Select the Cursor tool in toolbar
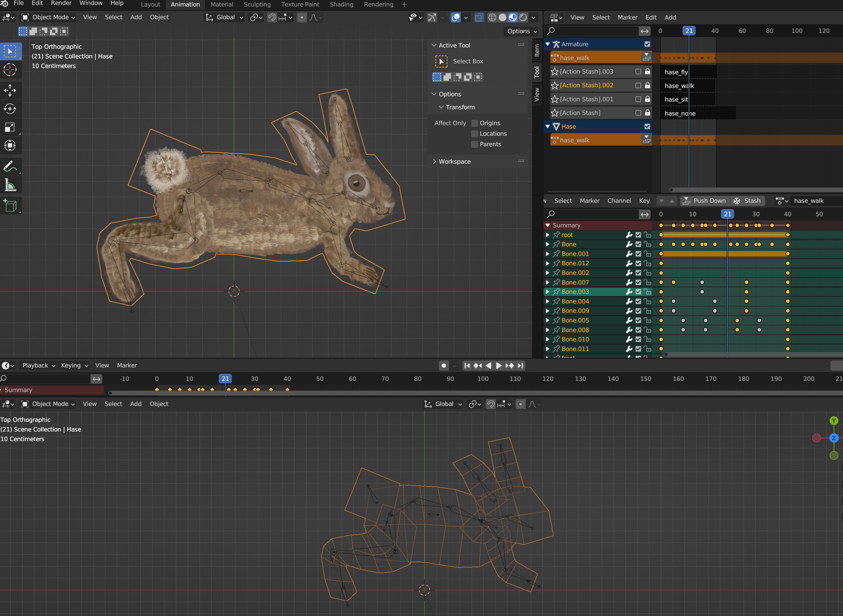This screenshot has height=616, width=843. pos(10,70)
